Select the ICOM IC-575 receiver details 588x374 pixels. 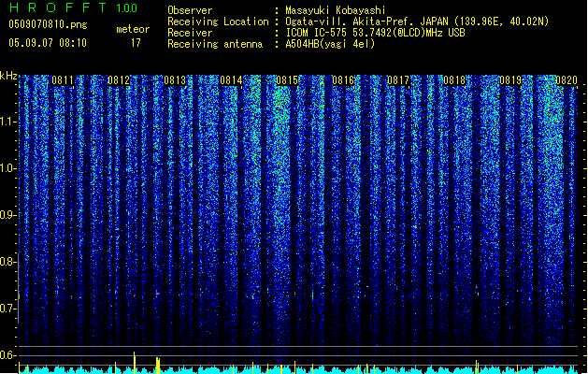click(375, 33)
